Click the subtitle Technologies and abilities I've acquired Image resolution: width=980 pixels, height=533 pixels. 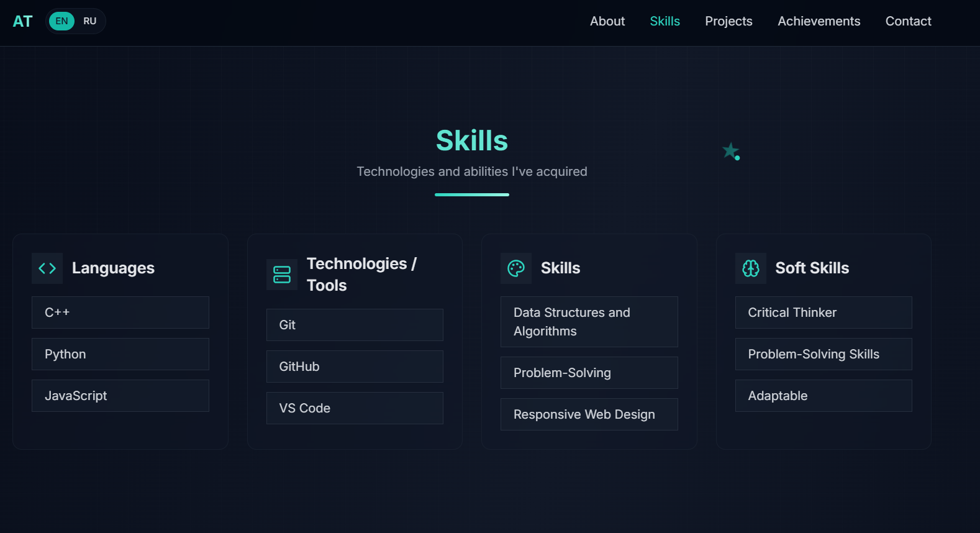click(472, 171)
